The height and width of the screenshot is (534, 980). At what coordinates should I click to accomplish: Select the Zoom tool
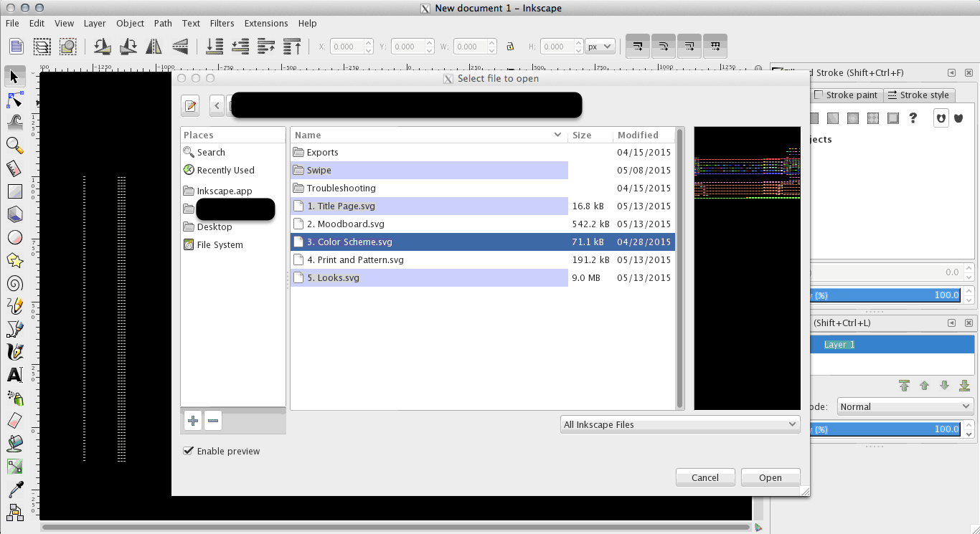tap(14, 146)
